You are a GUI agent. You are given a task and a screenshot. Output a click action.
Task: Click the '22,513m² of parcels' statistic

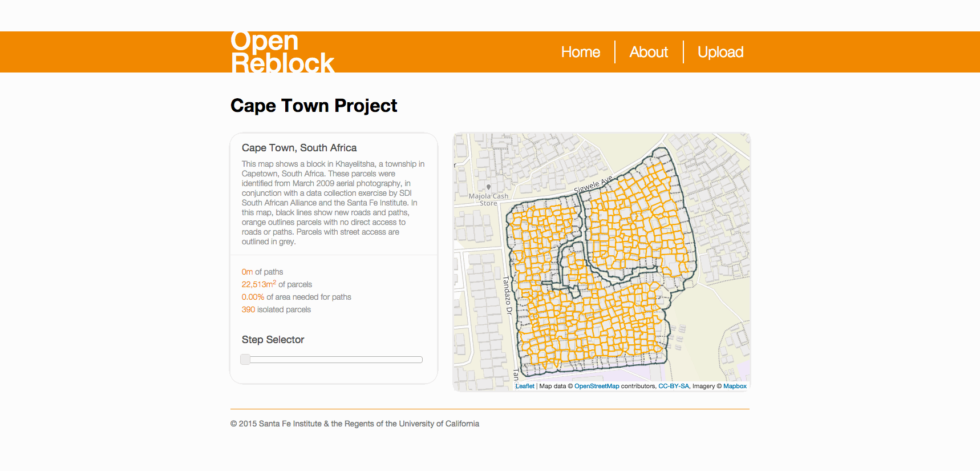click(x=277, y=284)
